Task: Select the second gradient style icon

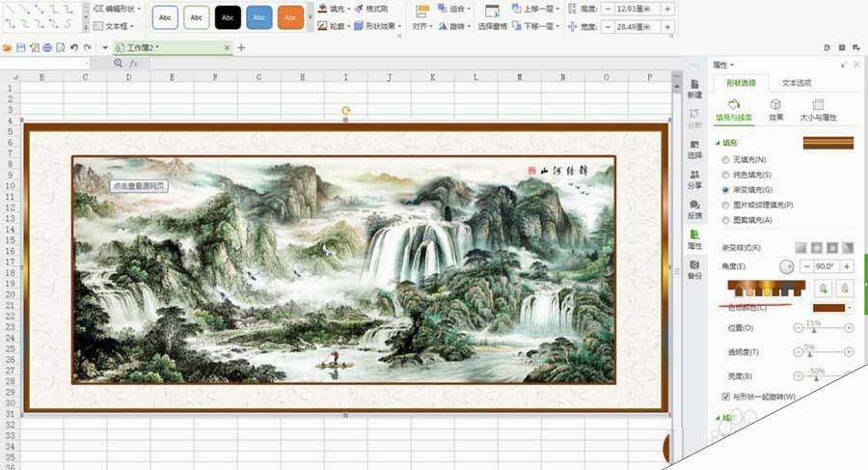Action: click(817, 247)
